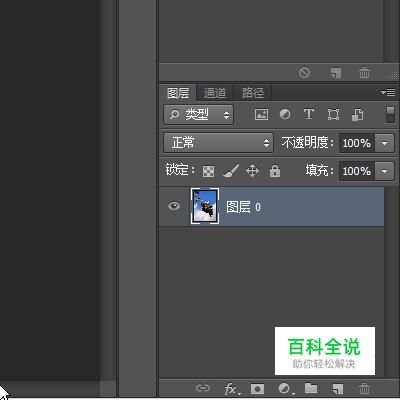
Task: Lock transparent pixels
Action: [x=208, y=172]
